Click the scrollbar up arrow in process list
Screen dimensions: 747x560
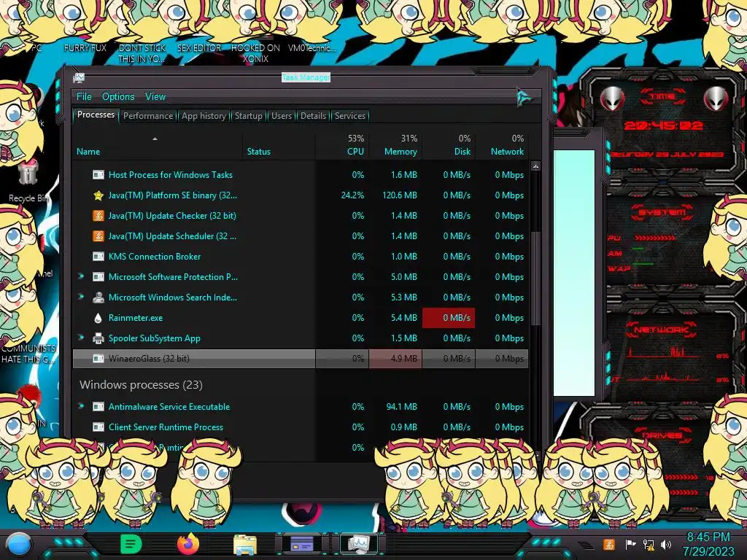coord(535,166)
